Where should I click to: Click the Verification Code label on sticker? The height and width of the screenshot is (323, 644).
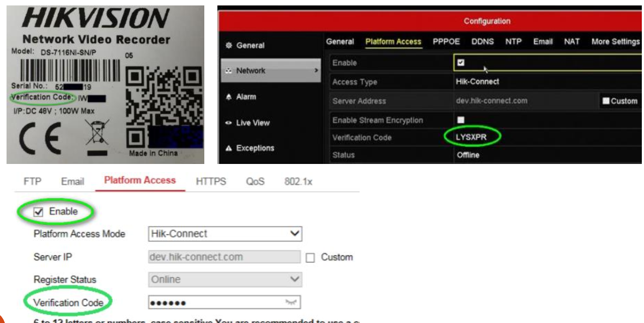pyautogui.click(x=42, y=97)
